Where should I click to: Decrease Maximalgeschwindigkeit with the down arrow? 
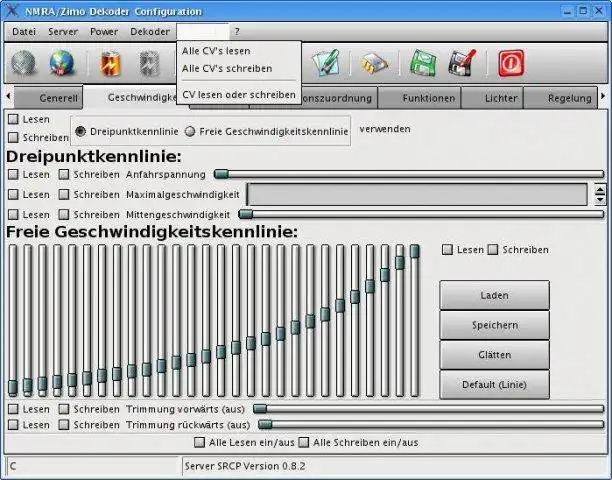(x=600, y=199)
